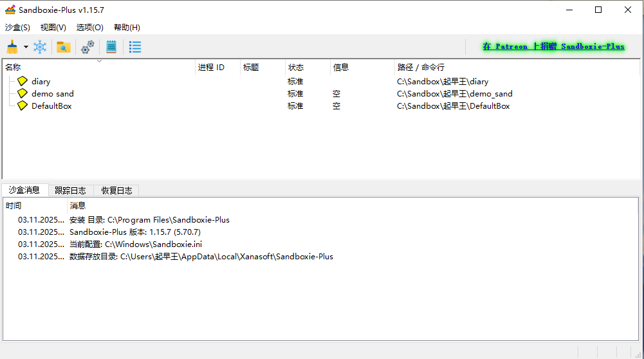
Task: Click the path C:\Sandbox\起早王\DefaultBox
Action: (454, 106)
